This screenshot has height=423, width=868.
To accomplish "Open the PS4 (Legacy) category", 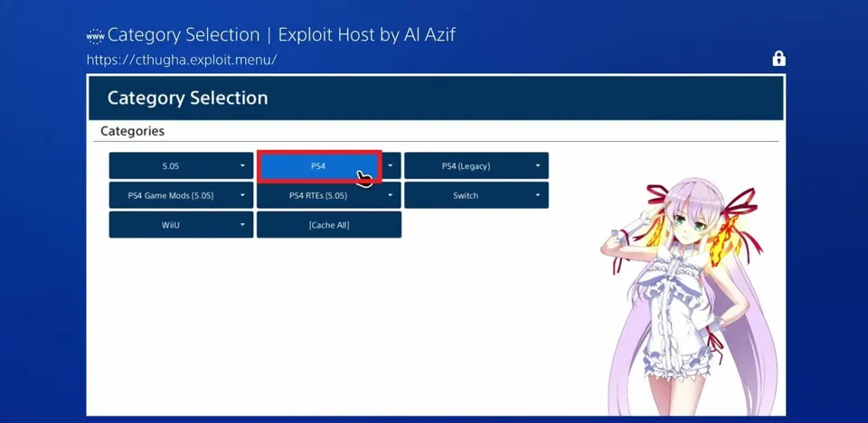I will [x=466, y=165].
